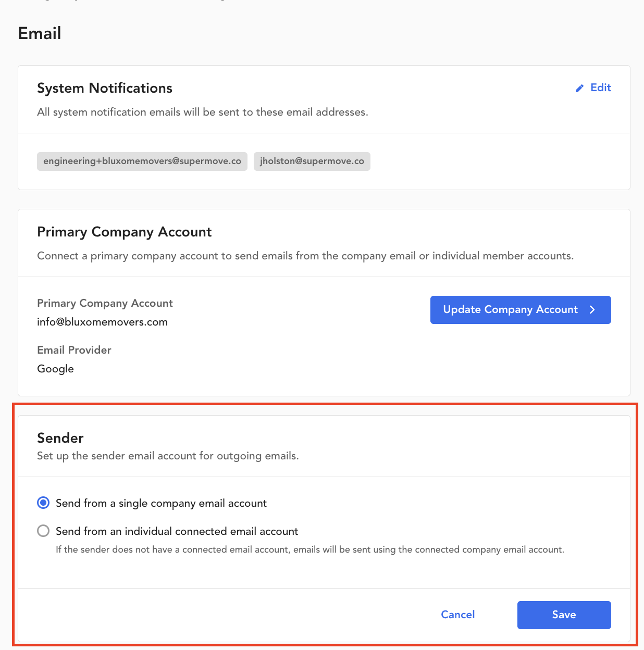Click the Primary Company Account section title
The height and width of the screenshot is (650, 644).
(x=125, y=232)
